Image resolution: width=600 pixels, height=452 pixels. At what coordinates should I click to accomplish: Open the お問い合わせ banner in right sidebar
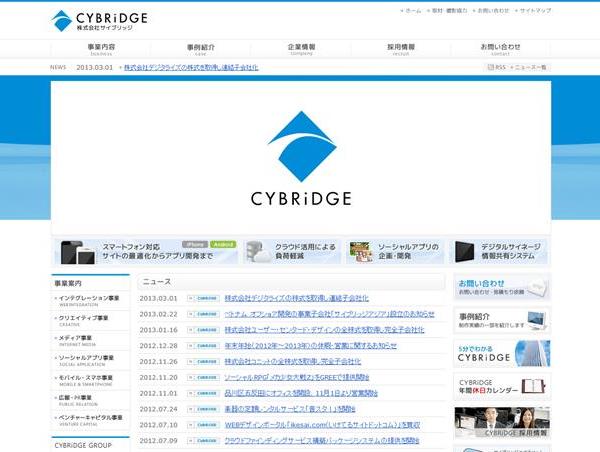click(x=502, y=287)
